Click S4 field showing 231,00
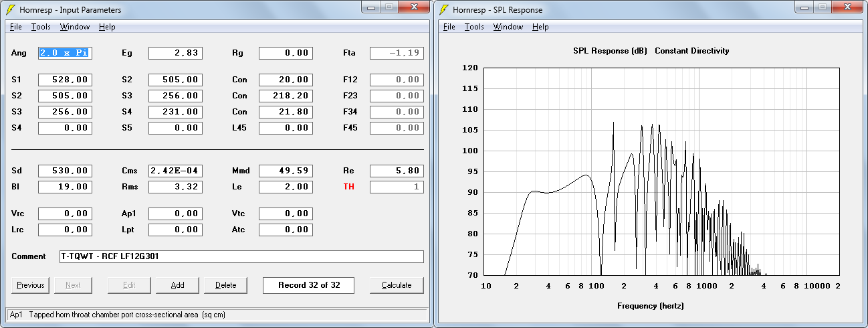Viewport: 868px width, 328px height. pos(175,112)
